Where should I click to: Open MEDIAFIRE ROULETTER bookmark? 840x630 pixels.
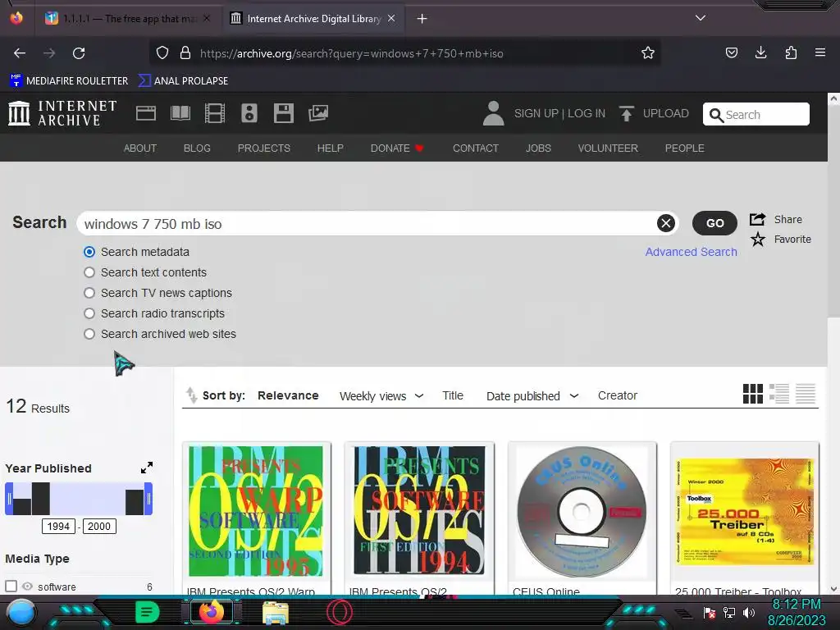tap(69, 81)
